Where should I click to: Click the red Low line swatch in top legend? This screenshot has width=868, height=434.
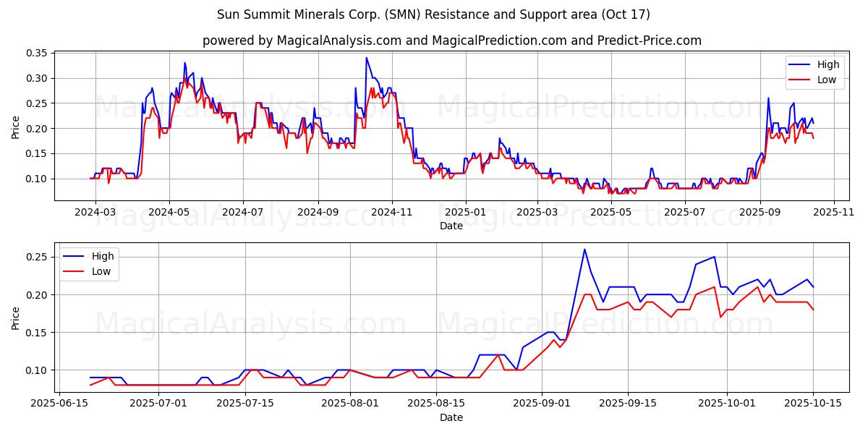pyautogui.click(x=800, y=80)
